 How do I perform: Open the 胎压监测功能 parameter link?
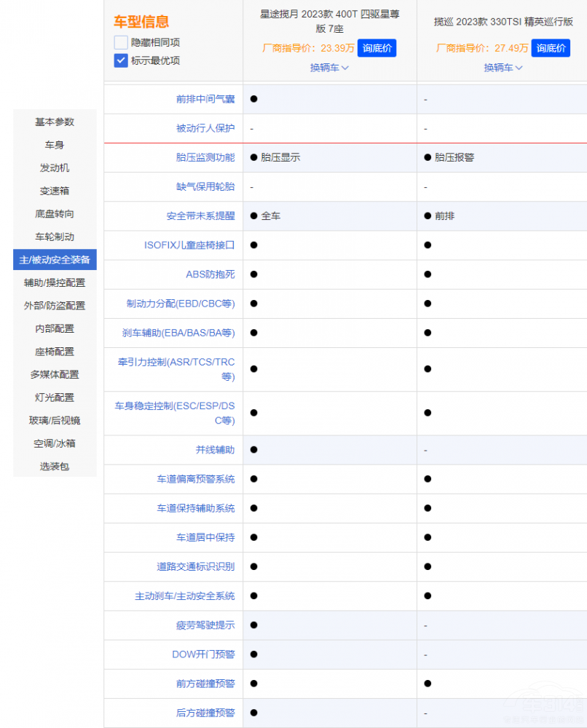click(x=205, y=157)
